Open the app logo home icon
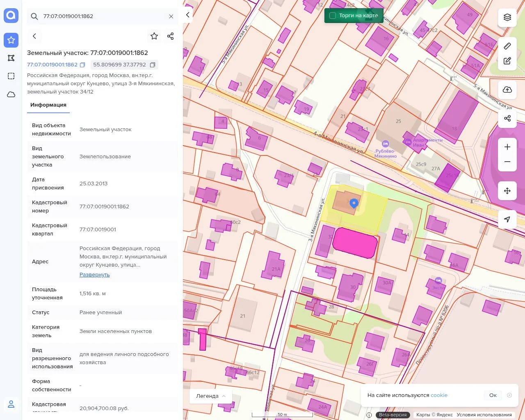 coord(11,16)
